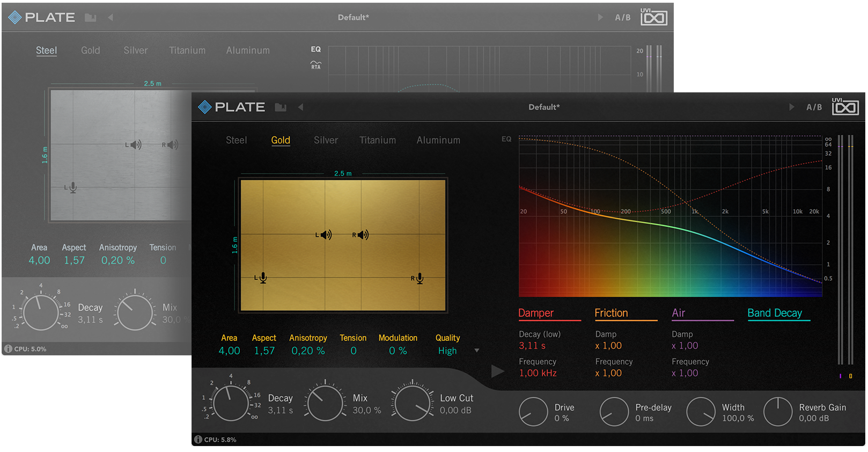Click Friction Damp value x 1,00
This screenshot has height=452, width=868.
(x=608, y=346)
